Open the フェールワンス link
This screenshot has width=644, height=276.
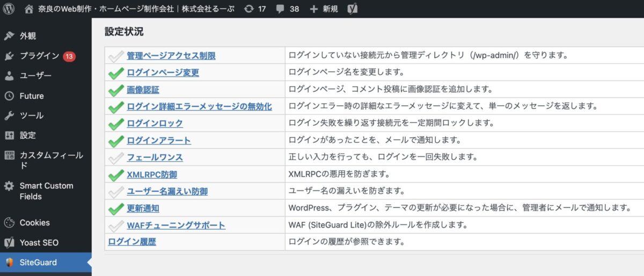[x=155, y=158]
